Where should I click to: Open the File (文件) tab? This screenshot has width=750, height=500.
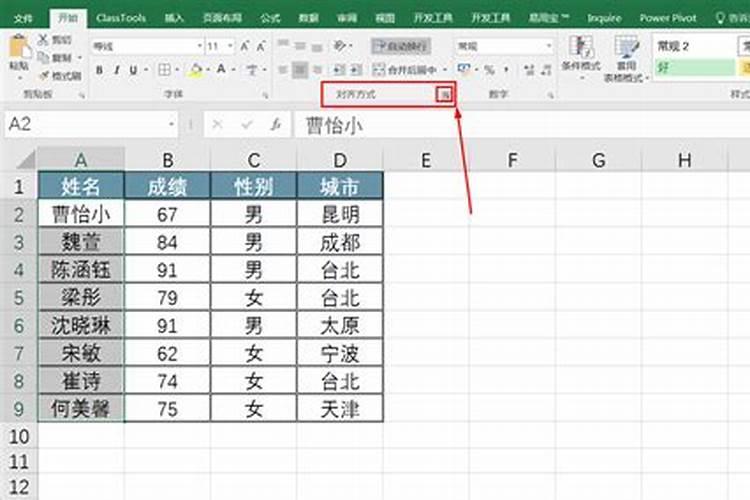22,18
